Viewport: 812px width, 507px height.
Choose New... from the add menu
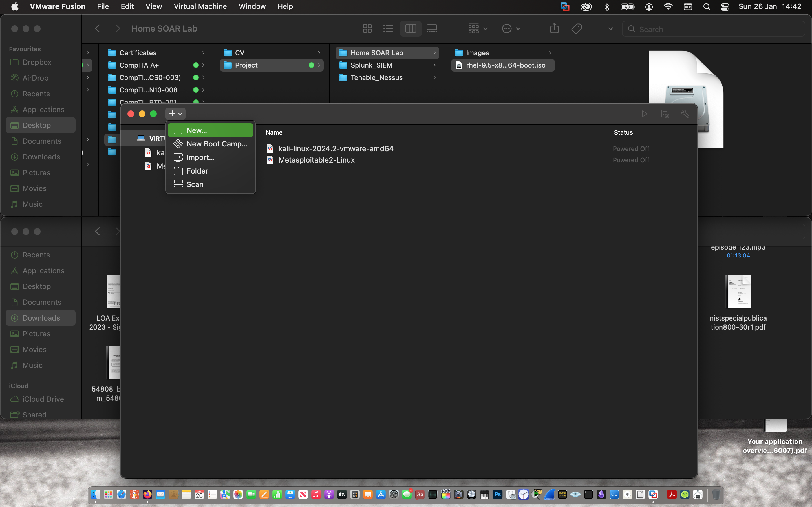(210, 130)
